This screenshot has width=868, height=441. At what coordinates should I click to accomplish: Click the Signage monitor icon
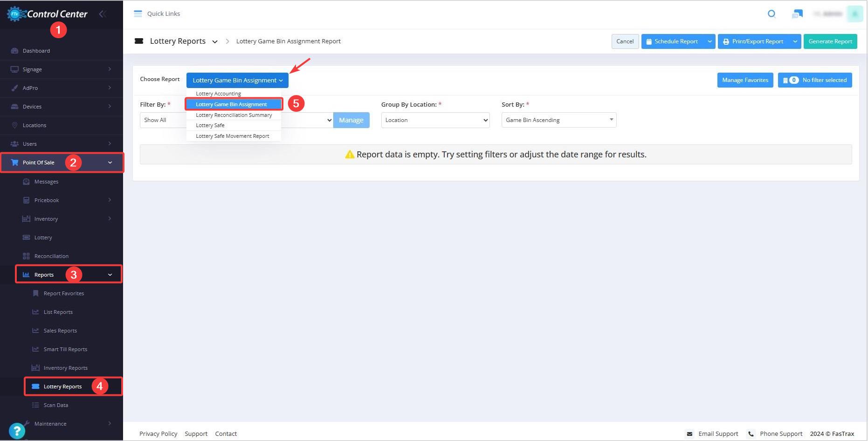[14, 69]
